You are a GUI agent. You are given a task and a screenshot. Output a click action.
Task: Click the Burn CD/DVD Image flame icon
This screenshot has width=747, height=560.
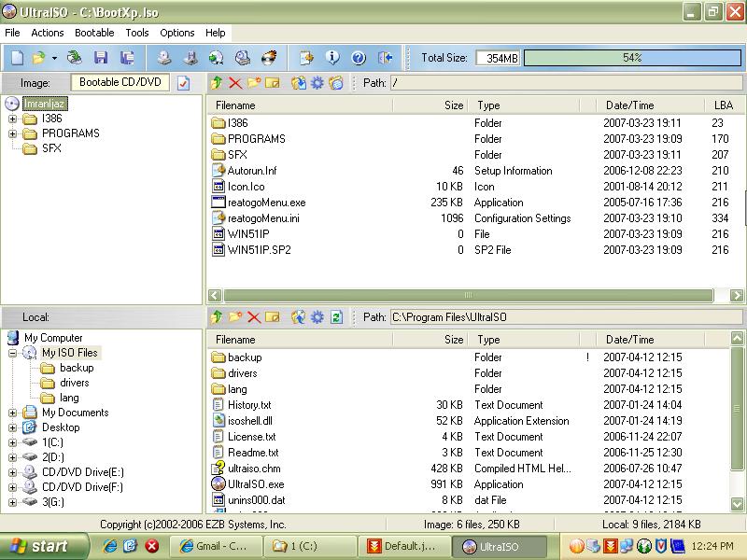click(269, 58)
